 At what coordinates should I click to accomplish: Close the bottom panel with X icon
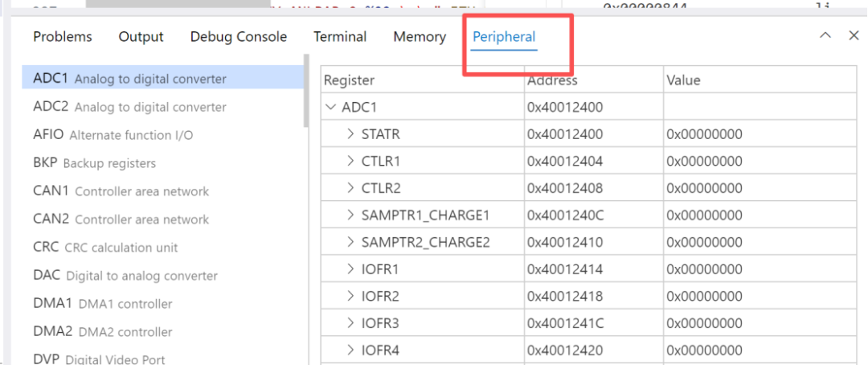(854, 35)
